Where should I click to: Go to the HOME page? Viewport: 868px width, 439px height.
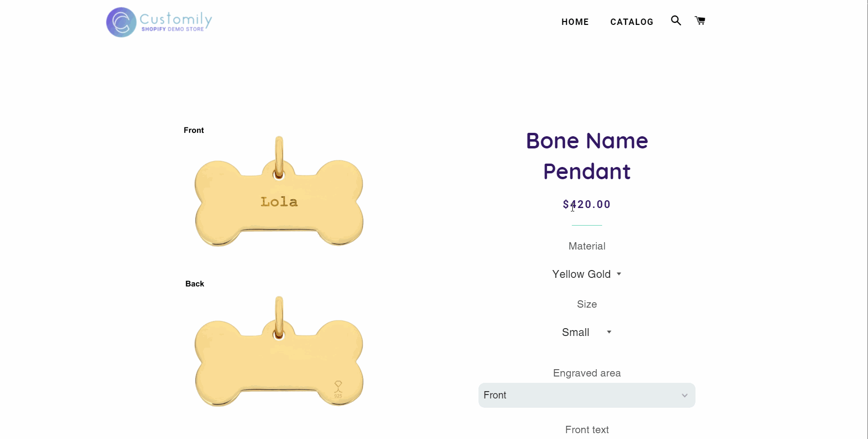575,22
